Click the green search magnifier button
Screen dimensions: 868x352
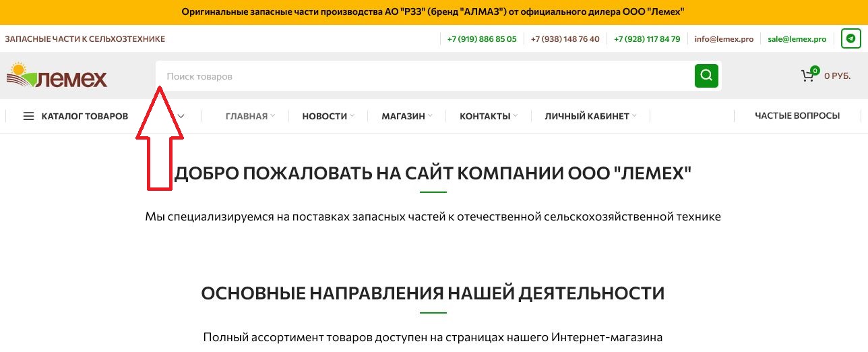pyautogui.click(x=706, y=76)
